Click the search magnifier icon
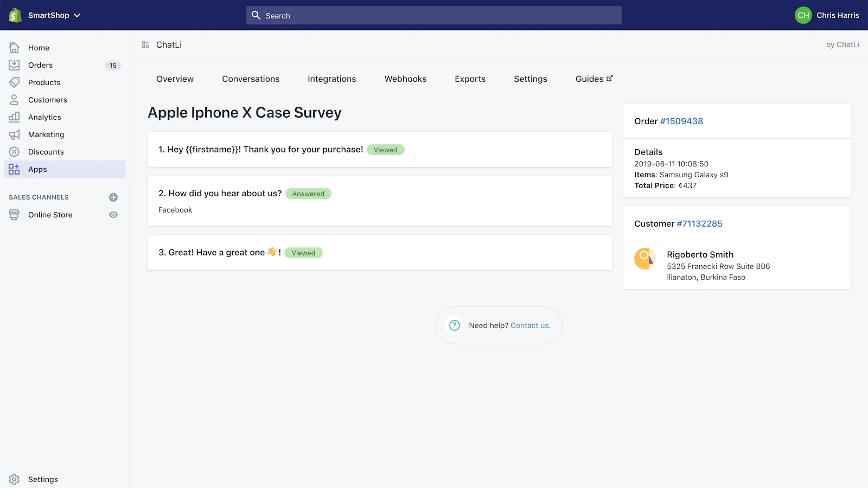This screenshot has height=488, width=868. 256,15
